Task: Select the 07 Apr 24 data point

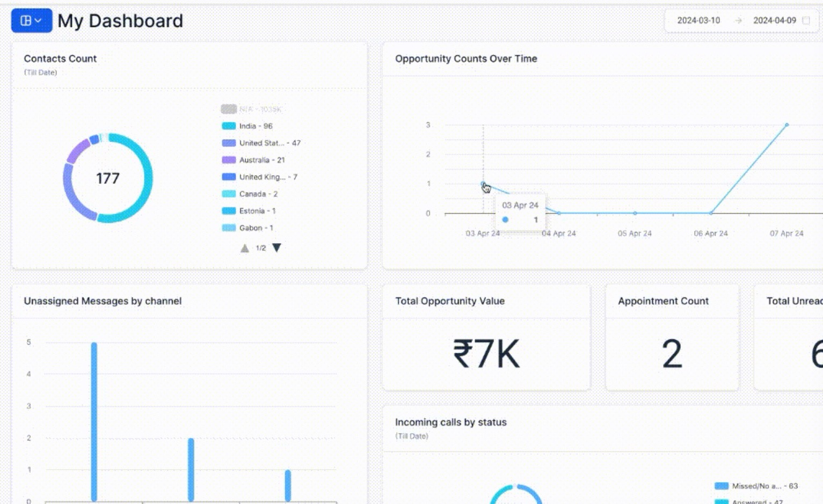Action: 786,125
